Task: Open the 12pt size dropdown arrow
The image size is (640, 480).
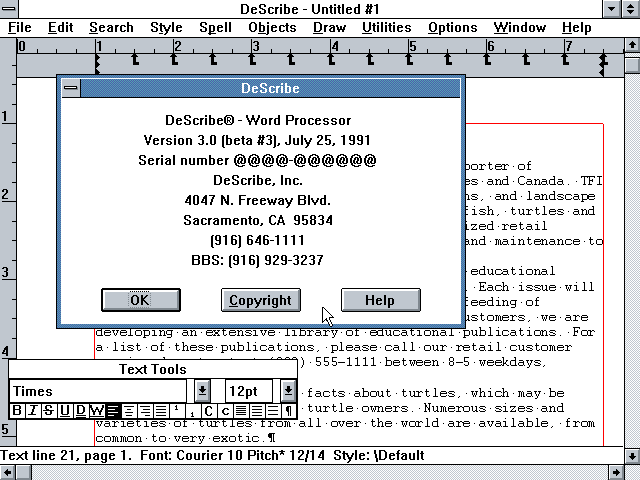Action: pos(288,391)
